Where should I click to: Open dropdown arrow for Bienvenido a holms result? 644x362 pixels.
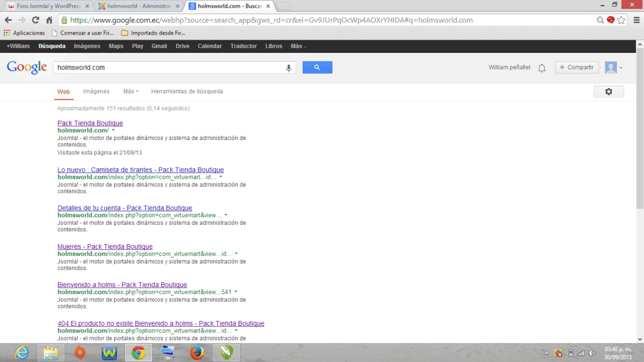236,292
